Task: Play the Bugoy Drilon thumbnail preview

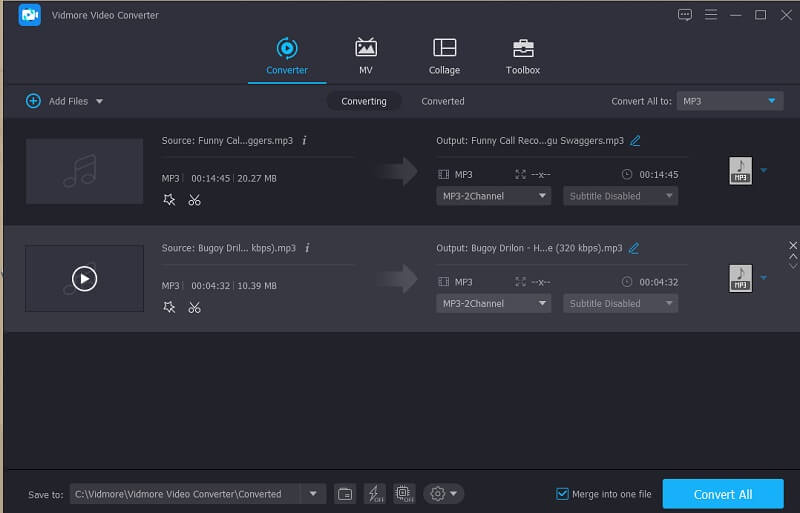Action: pos(84,278)
